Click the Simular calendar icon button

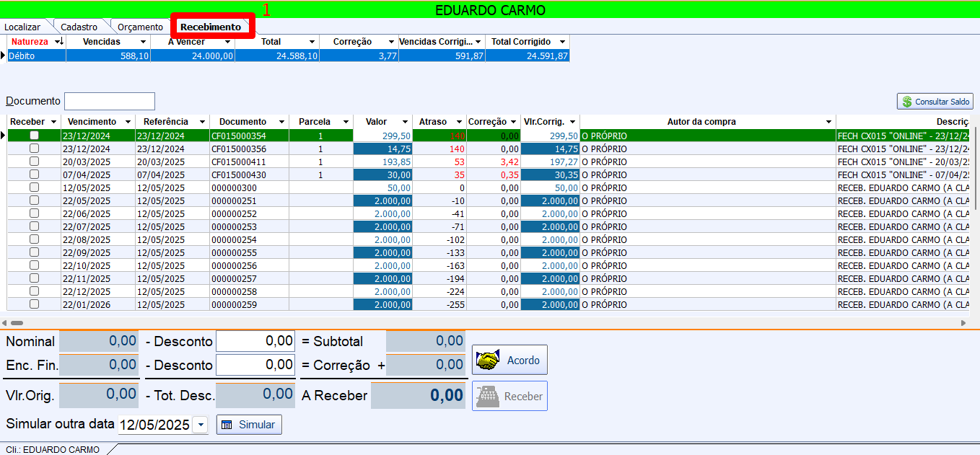point(249,425)
